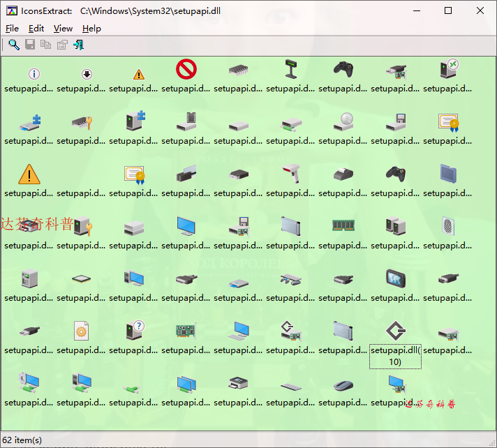Image resolution: width=497 pixels, height=448 pixels.
Task: Select the green network cable connector icon
Action: [x=132, y=389]
